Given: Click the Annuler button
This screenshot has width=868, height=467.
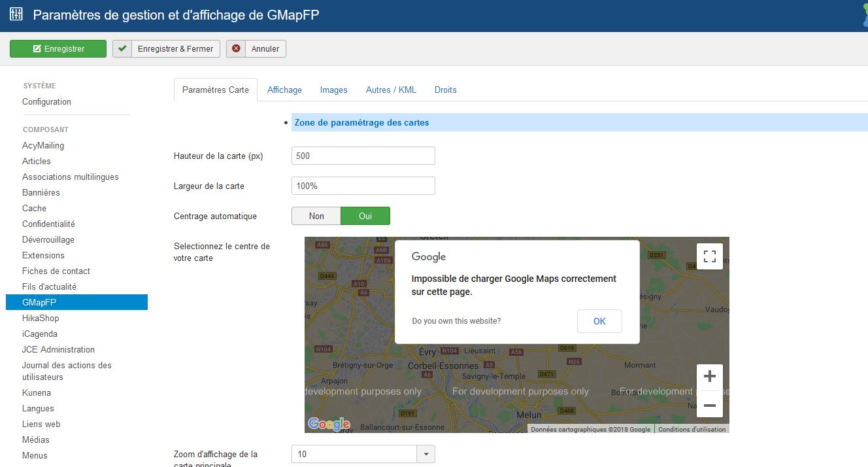Looking at the screenshot, I should pos(256,48).
